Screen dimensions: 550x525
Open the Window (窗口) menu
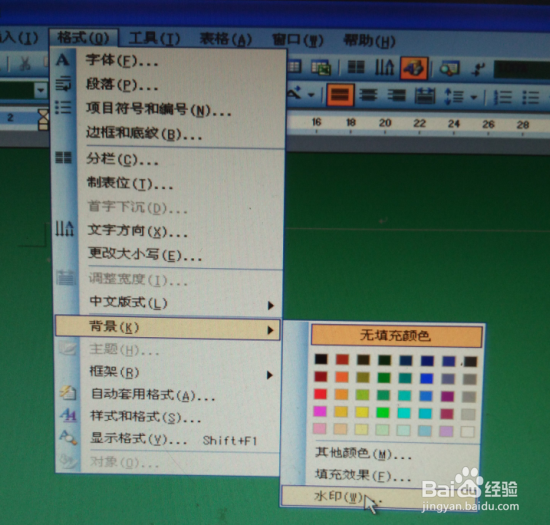click(298, 40)
